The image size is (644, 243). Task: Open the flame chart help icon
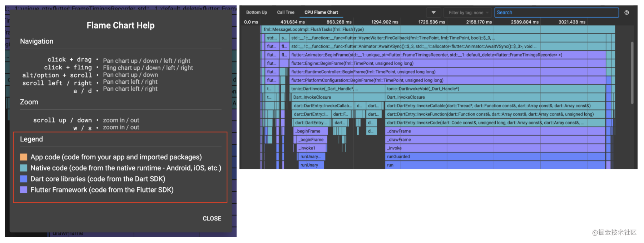[626, 13]
